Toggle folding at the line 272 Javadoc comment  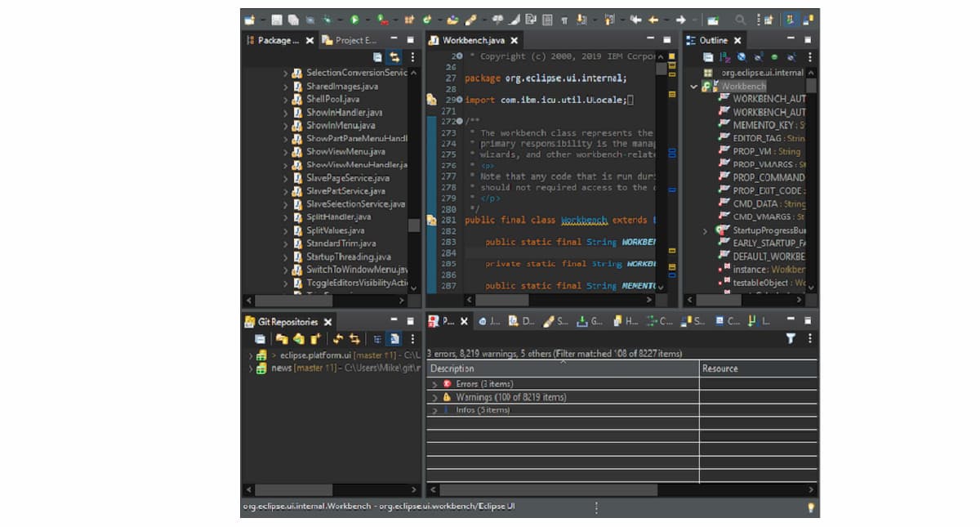point(460,121)
